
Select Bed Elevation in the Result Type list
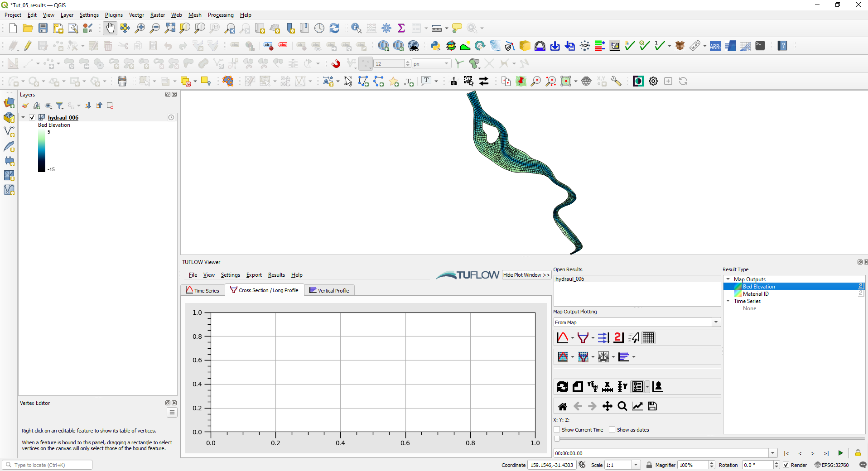click(759, 286)
